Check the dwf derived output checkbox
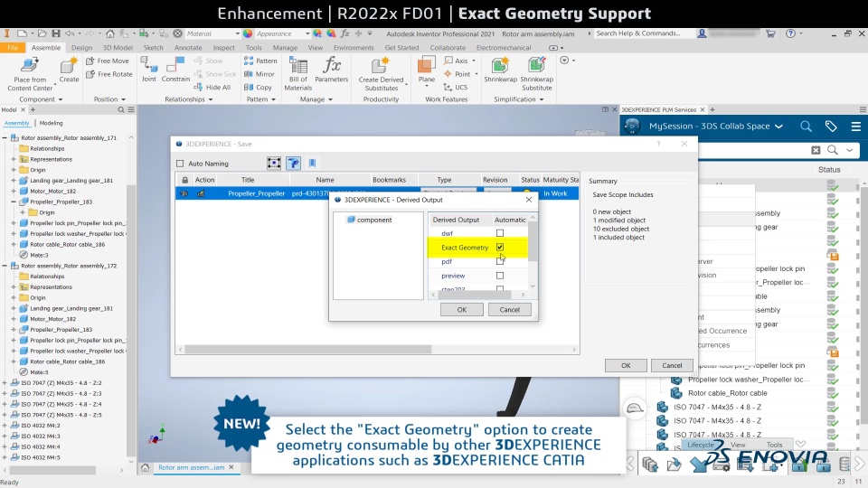868x488 pixels. 500,233
